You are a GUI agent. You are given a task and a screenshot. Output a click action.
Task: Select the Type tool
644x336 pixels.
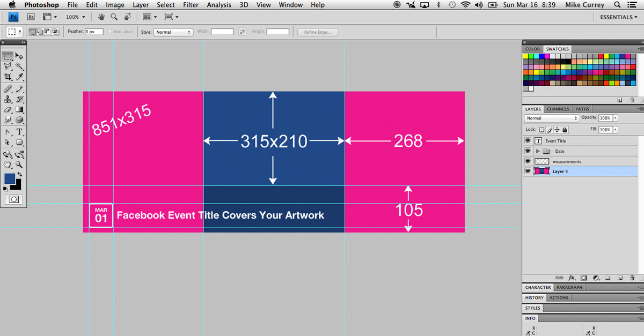[x=19, y=132]
